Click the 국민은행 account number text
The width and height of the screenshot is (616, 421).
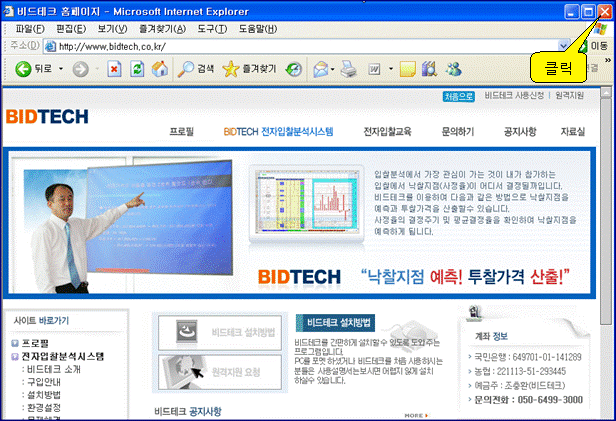coord(528,357)
